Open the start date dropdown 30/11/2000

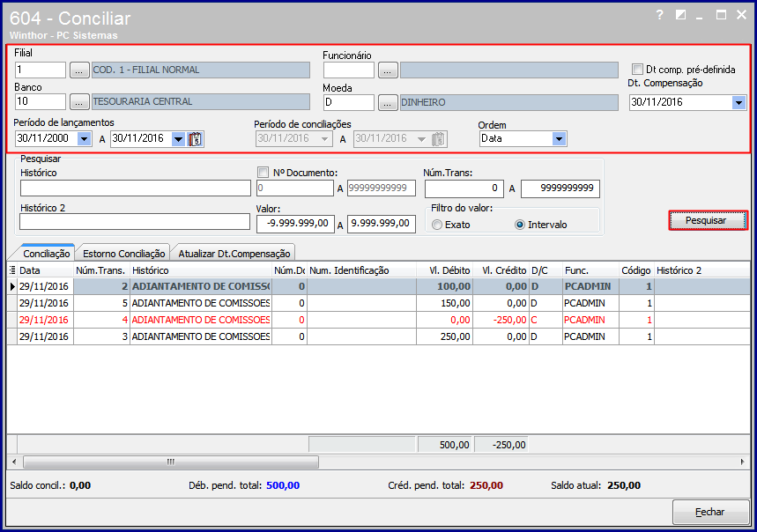pyautogui.click(x=84, y=139)
